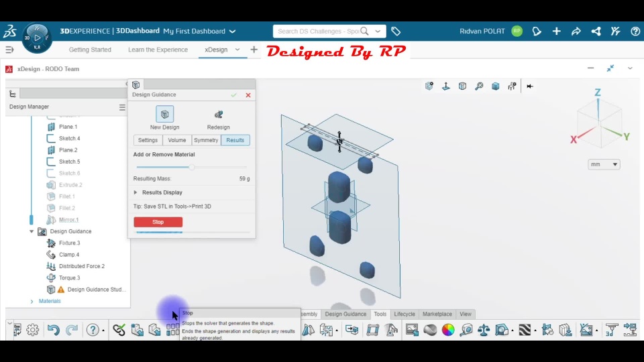Click the normal-to view icon
Viewport: 644px width, 362px height.
[445, 86]
